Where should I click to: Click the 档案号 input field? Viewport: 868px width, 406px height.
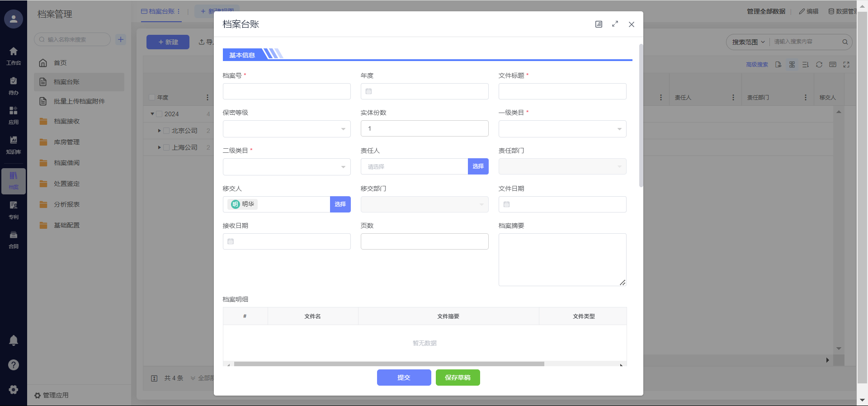coord(287,91)
